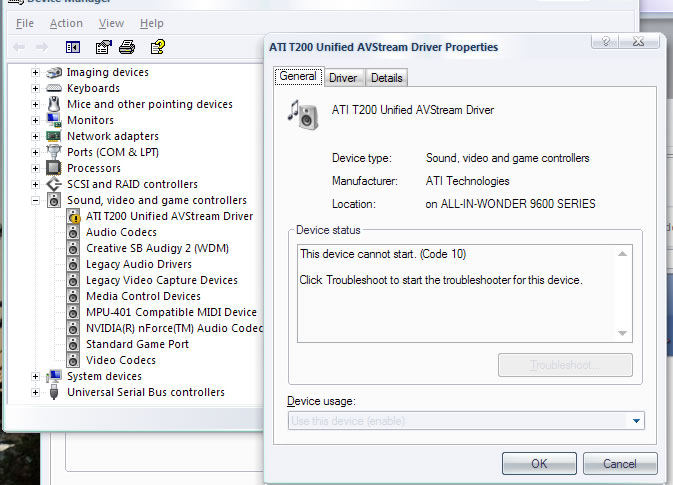This screenshot has height=485, width=673.
Task: Open the Device usage dropdown
Action: [x=466, y=421]
